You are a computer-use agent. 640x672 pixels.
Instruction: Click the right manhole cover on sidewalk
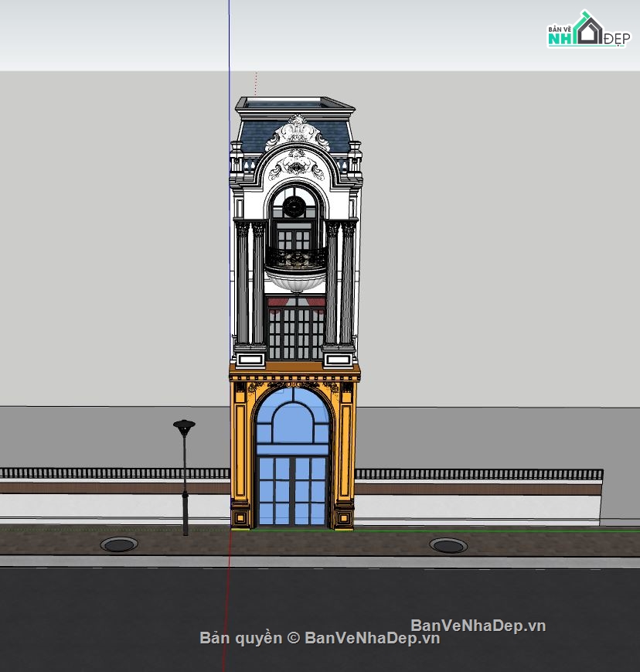pos(448,545)
